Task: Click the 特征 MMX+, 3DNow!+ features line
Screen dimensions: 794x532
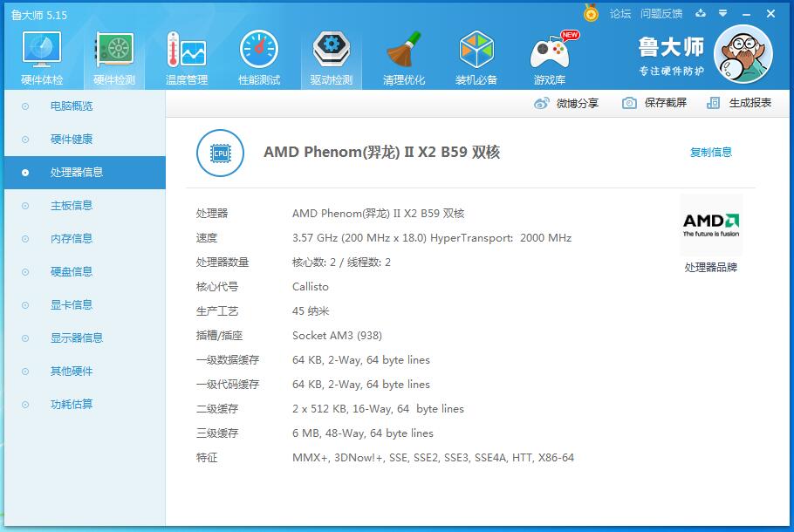Action: click(x=433, y=458)
